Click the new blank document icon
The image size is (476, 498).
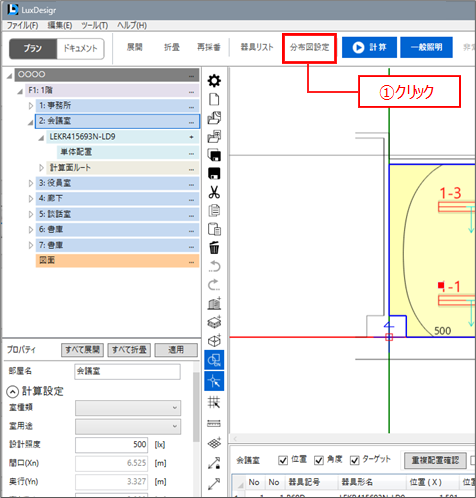tap(214, 99)
